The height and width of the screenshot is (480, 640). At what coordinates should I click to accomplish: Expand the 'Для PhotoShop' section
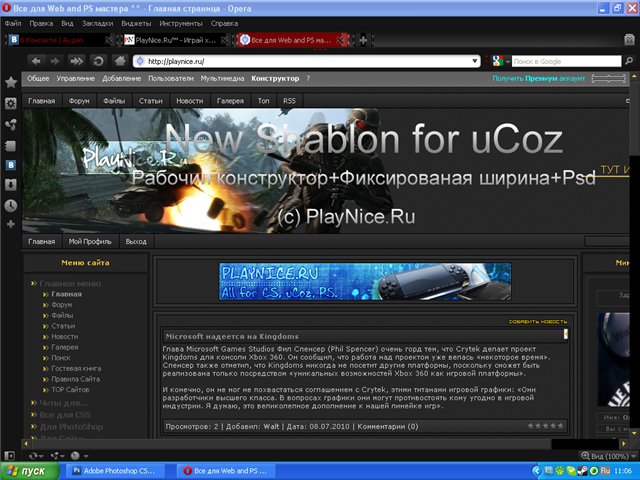pos(71,427)
